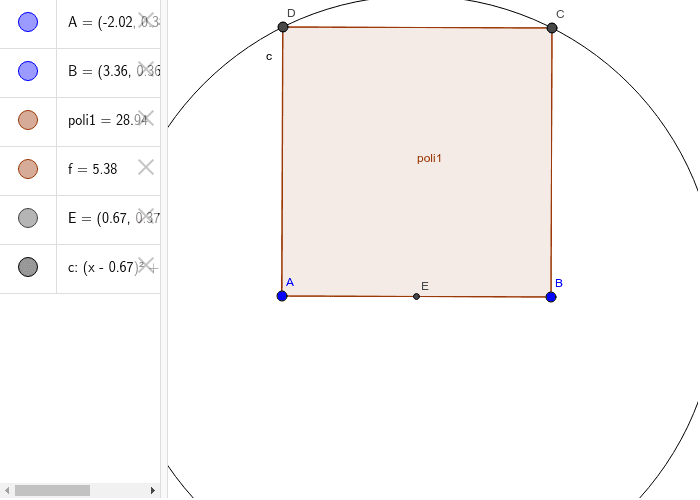This screenshot has width=700, height=500.
Task: Delete f = 5.38 row with X icon
Action: point(146,167)
